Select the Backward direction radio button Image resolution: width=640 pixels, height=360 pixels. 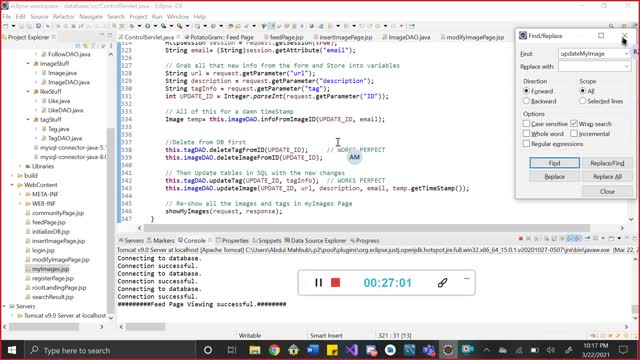click(x=526, y=101)
